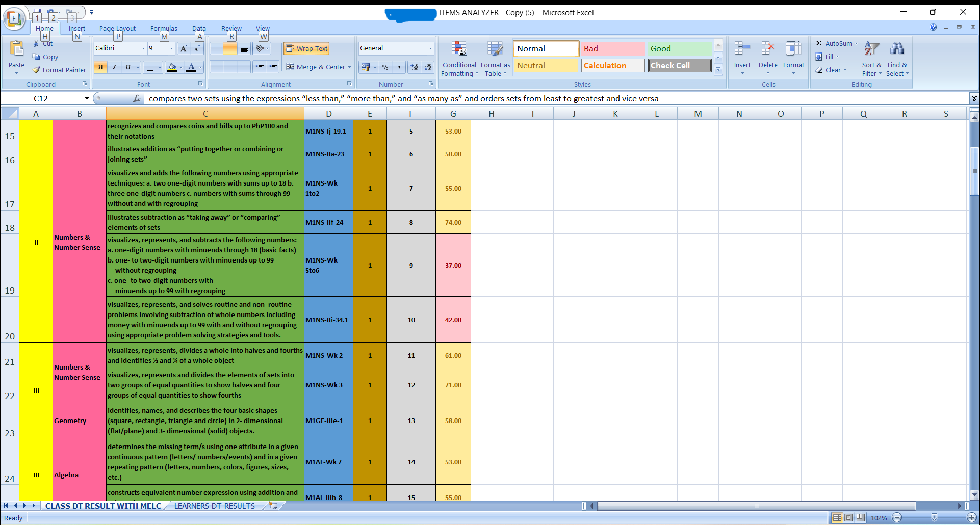Apply the Calculation cell style
Image resolution: width=980 pixels, height=525 pixels.
point(612,65)
